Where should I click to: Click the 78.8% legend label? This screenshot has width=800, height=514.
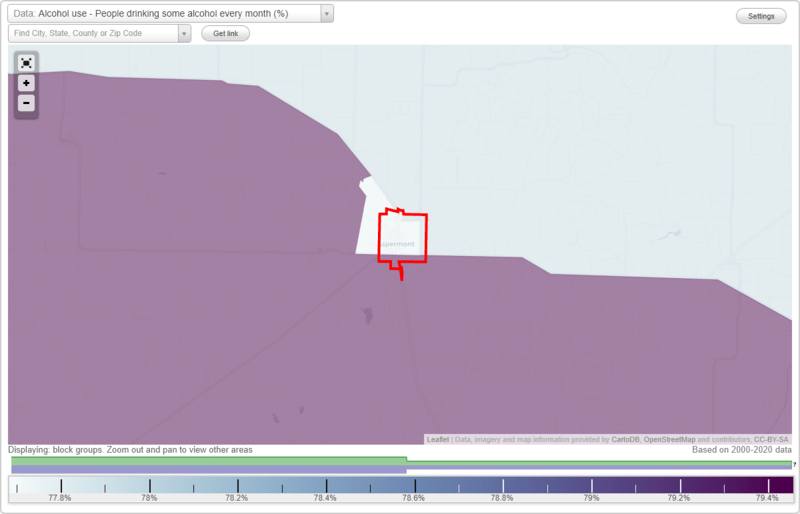(x=502, y=498)
